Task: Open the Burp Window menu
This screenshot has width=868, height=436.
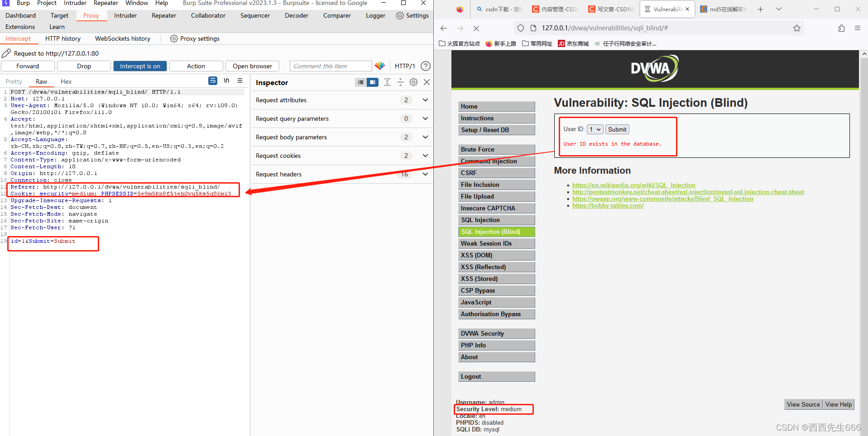Action: [136, 3]
